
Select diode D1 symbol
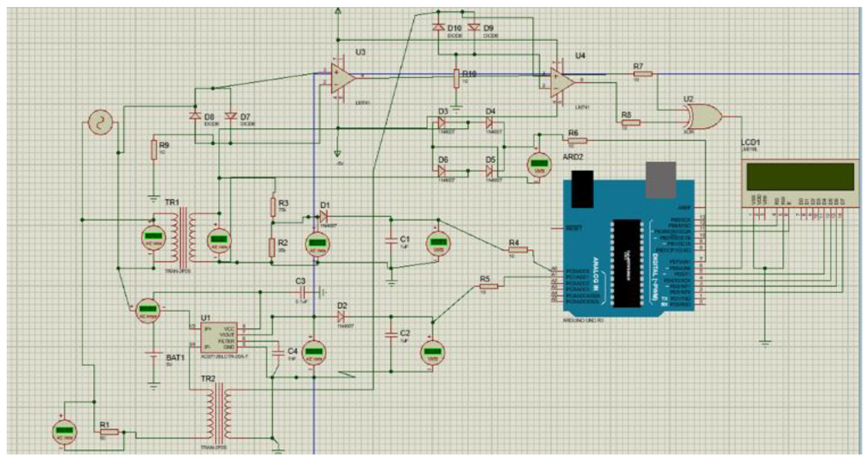tap(323, 216)
